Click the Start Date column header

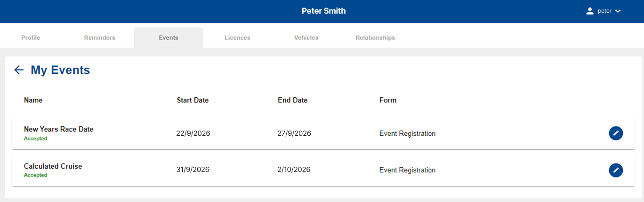(193, 100)
